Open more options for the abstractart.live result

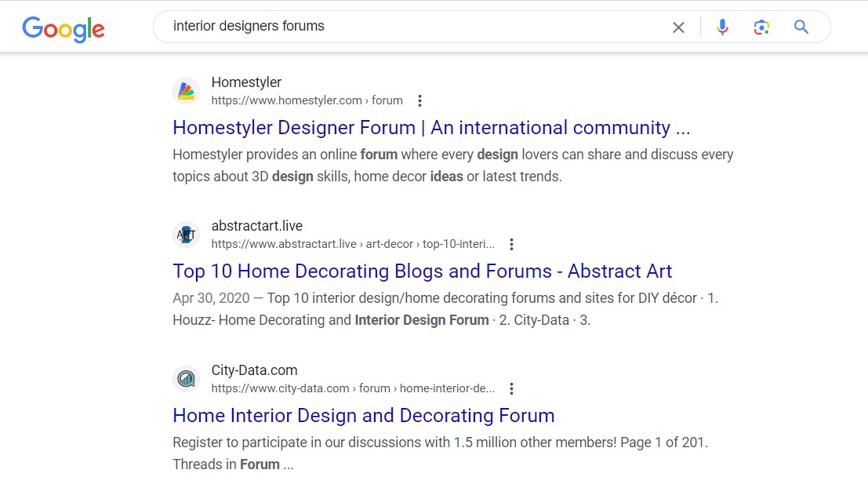point(511,244)
